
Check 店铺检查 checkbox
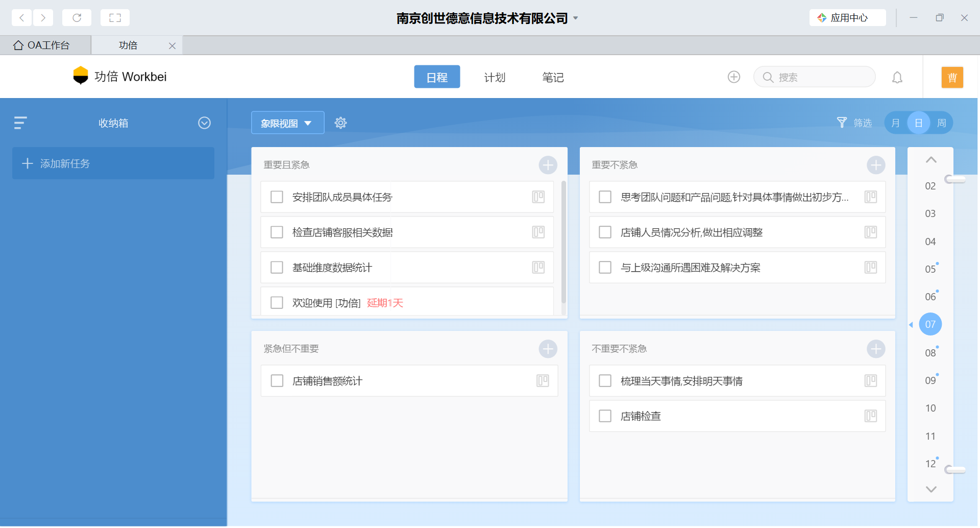(x=605, y=416)
